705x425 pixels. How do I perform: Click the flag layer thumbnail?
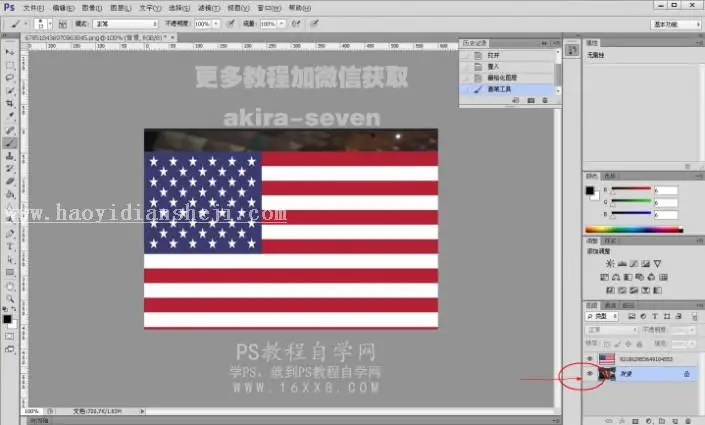607,359
